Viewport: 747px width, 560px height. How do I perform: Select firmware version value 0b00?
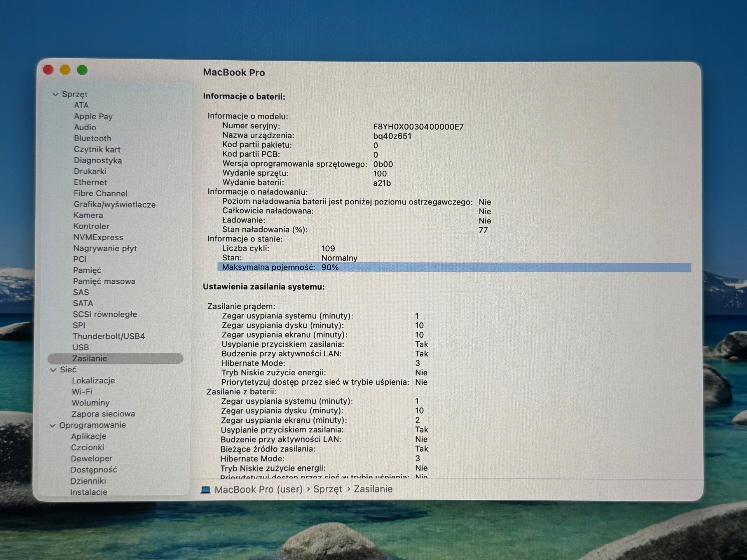383,164
